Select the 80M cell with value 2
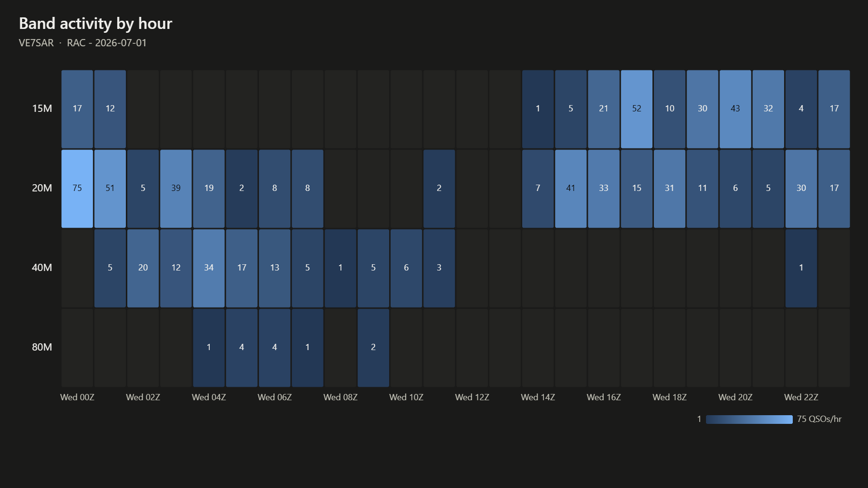This screenshot has height=488, width=868. (373, 348)
